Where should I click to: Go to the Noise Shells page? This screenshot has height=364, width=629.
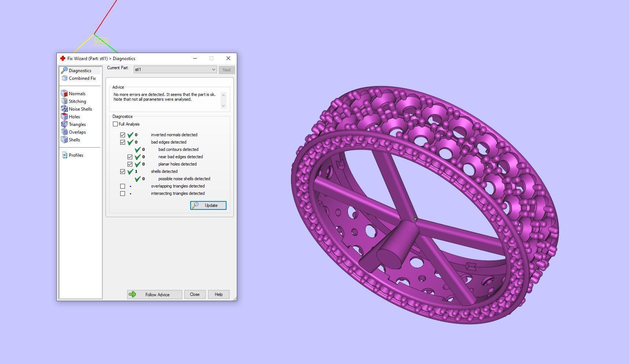click(80, 109)
